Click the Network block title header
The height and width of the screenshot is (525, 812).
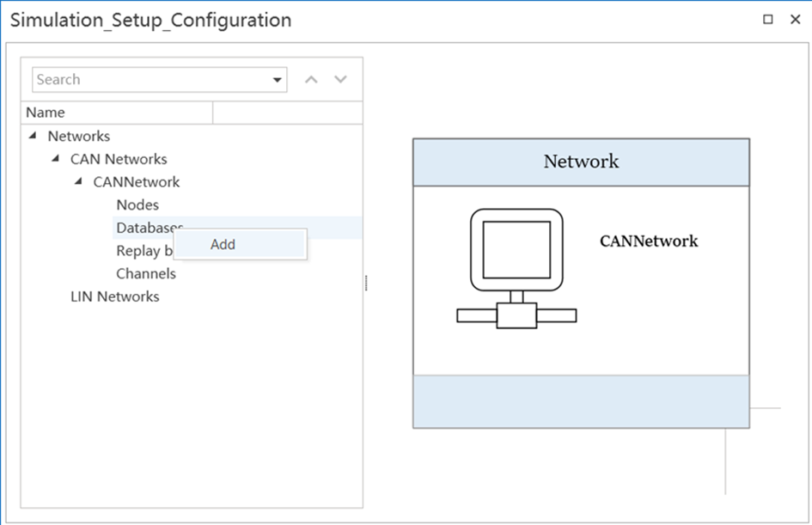[x=581, y=162]
